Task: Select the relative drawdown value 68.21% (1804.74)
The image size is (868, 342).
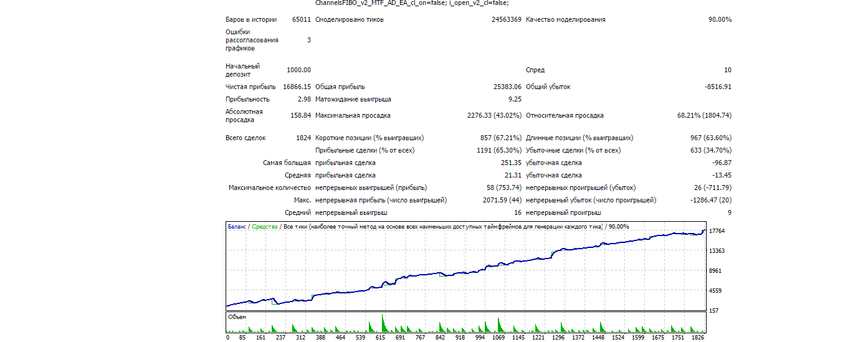Action: [704, 115]
